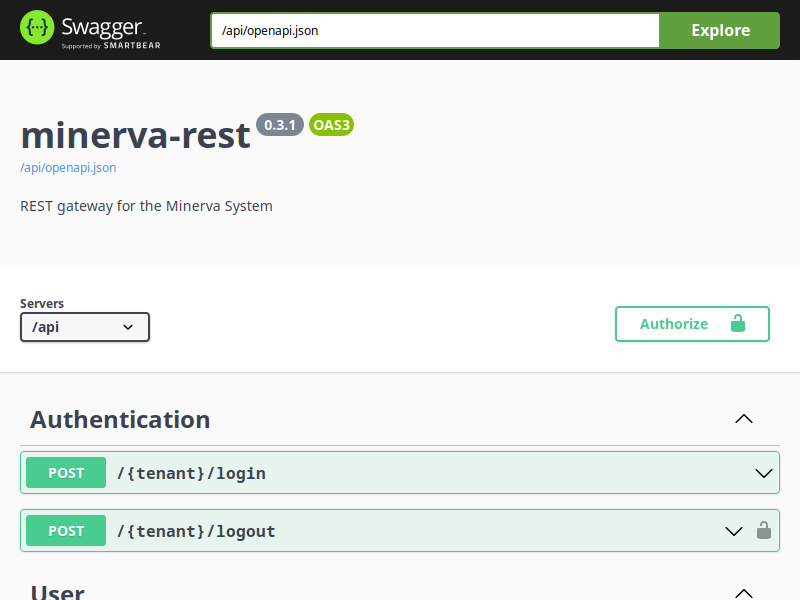Image resolution: width=800 pixels, height=600 pixels.
Task: Expand the /{tenant}/logout endpoint chevron
Action: [x=734, y=531]
